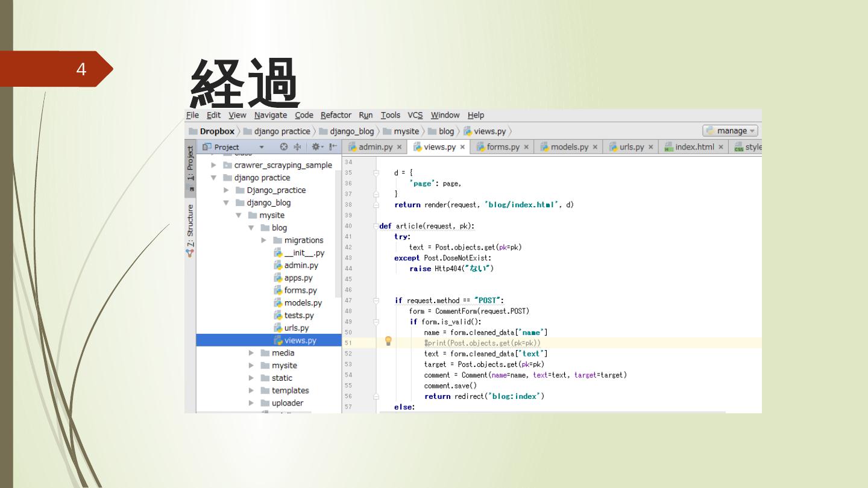Click the Scroll from Source target icon
868x488 pixels.
pos(285,147)
